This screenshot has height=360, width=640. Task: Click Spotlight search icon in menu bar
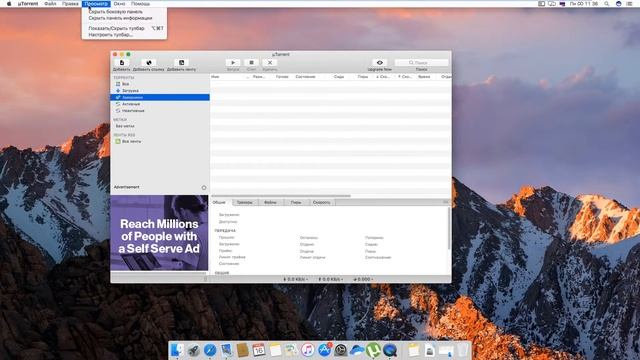607,4
